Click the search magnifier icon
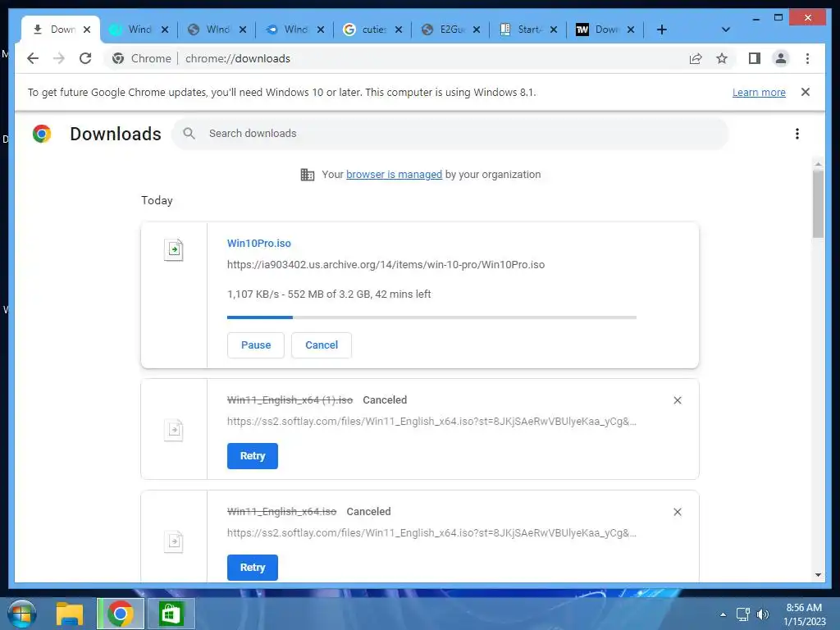The image size is (840, 630). (189, 134)
